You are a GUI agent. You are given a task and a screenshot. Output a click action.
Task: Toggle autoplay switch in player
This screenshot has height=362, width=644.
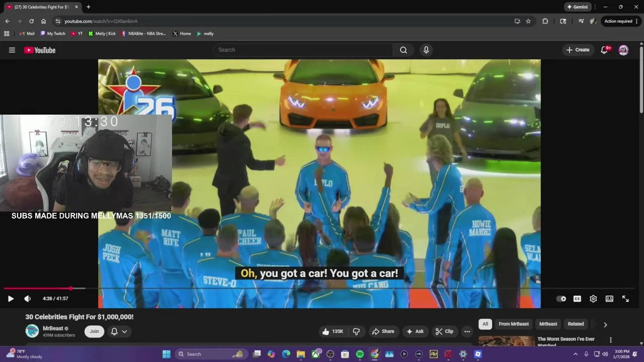pos(561,299)
